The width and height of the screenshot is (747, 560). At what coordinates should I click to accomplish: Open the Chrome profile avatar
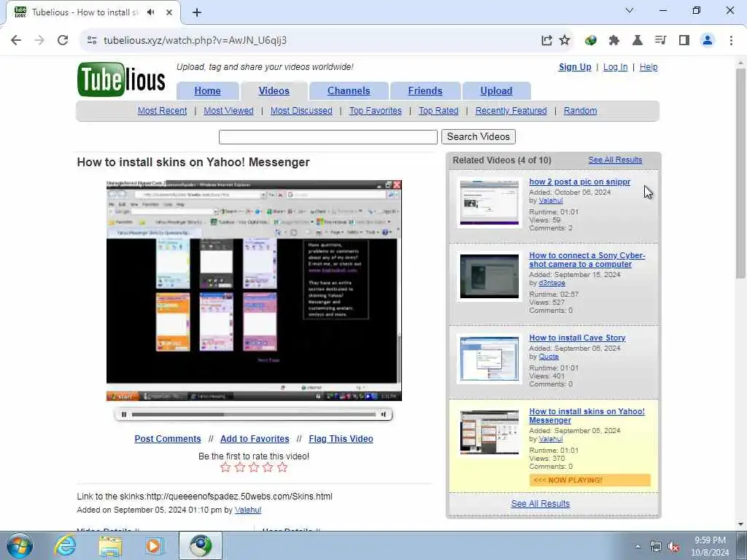pyautogui.click(x=708, y=41)
